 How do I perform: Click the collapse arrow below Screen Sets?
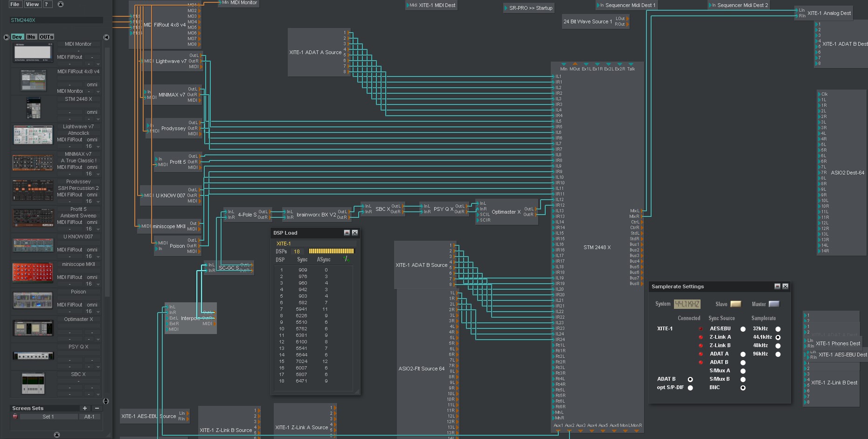[57, 435]
